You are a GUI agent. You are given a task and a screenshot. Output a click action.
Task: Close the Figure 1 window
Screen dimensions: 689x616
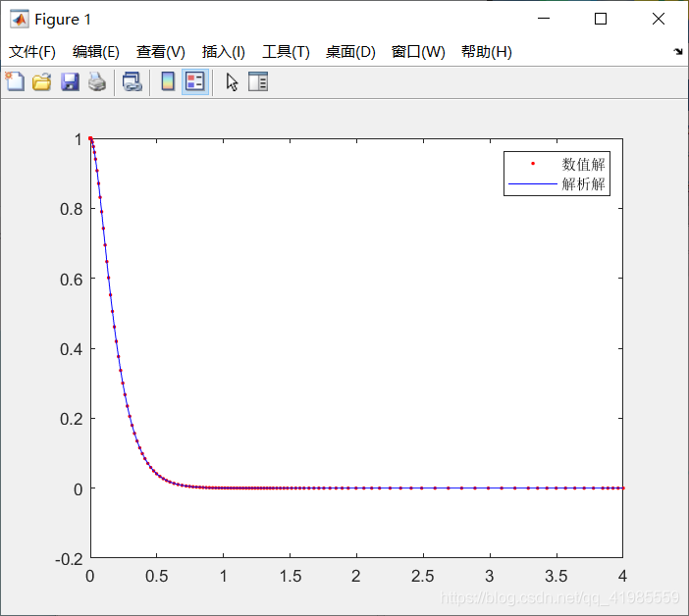point(659,19)
